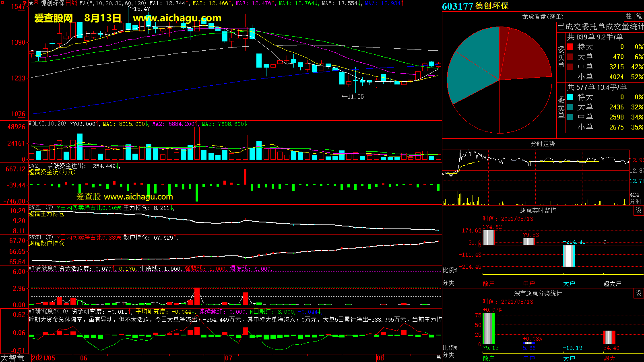This screenshot has height=362, width=644.
Task: Select the AI活跃度2 indicator label
Action: pos(42,268)
